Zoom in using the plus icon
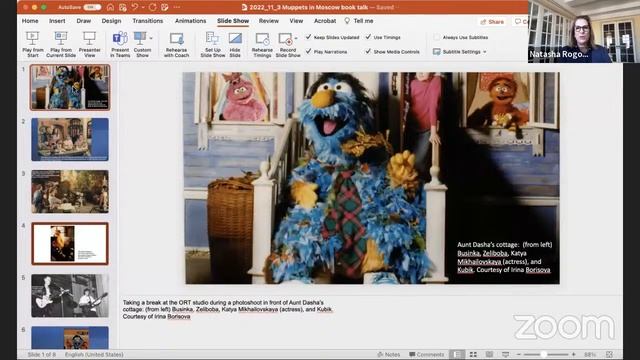Image resolution: width=640 pixels, height=360 pixels. pyautogui.click(x=573, y=354)
